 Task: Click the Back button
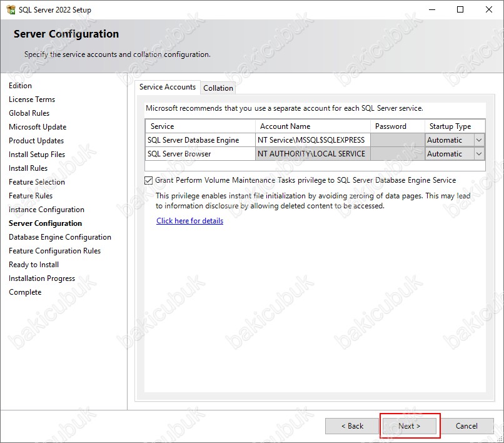352,426
